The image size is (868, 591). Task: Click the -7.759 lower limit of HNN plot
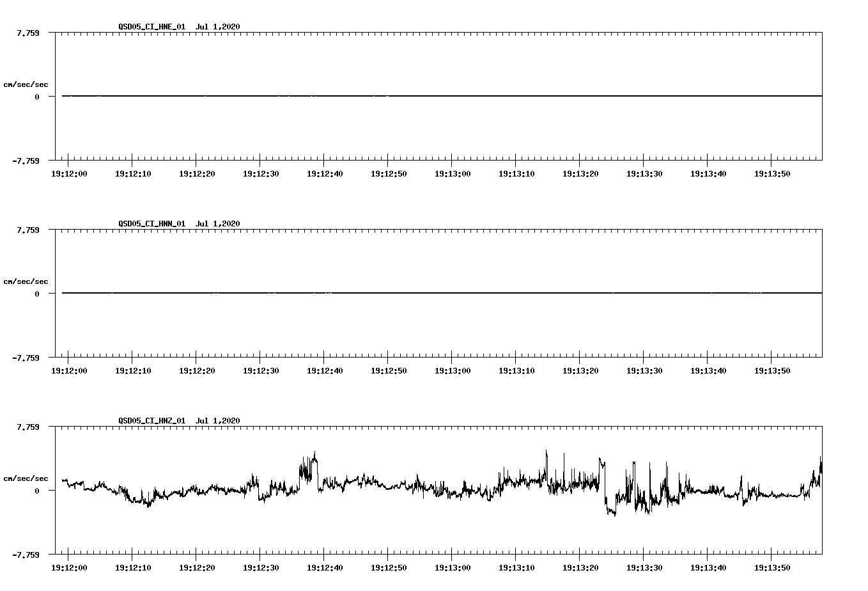(26, 358)
